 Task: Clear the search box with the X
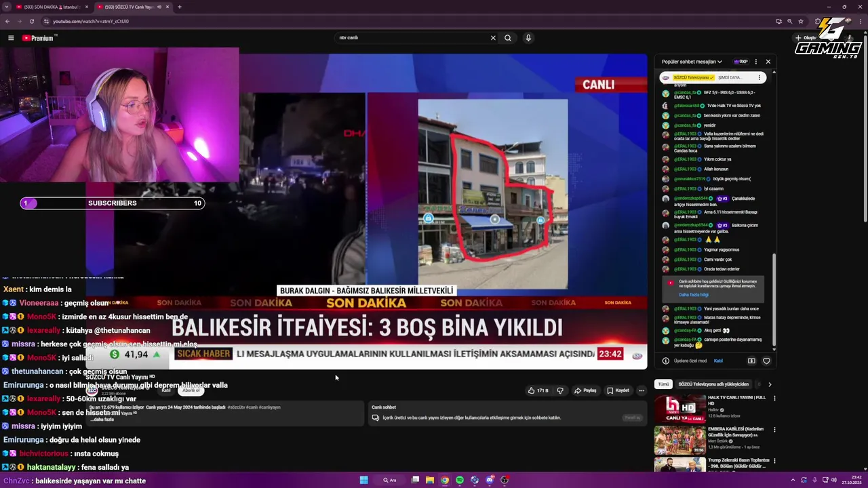pyautogui.click(x=493, y=38)
